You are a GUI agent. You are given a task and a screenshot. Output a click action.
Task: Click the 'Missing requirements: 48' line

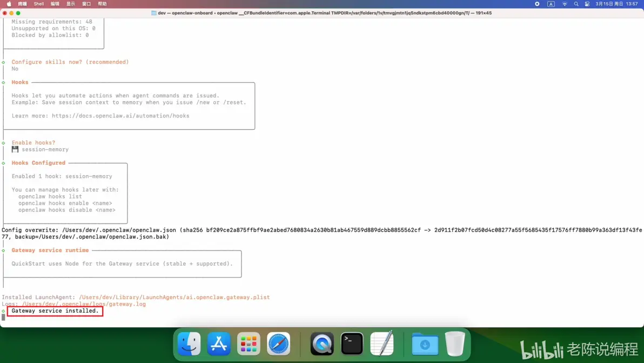click(52, 22)
